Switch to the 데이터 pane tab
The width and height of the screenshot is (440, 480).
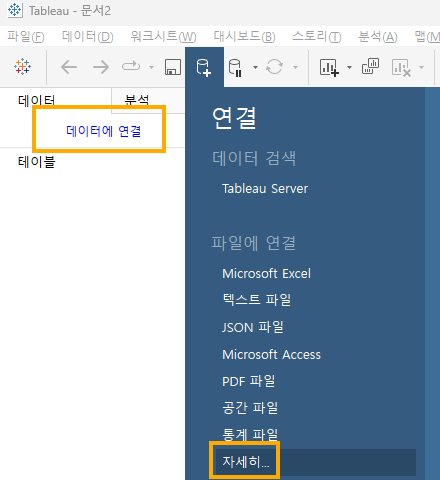point(37,100)
